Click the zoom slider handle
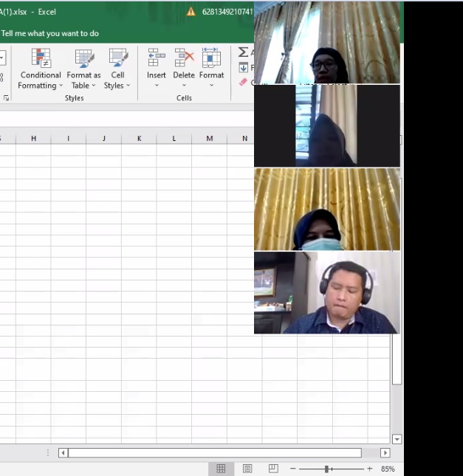Image resolution: width=463 pixels, height=476 pixels. point(326,469)
